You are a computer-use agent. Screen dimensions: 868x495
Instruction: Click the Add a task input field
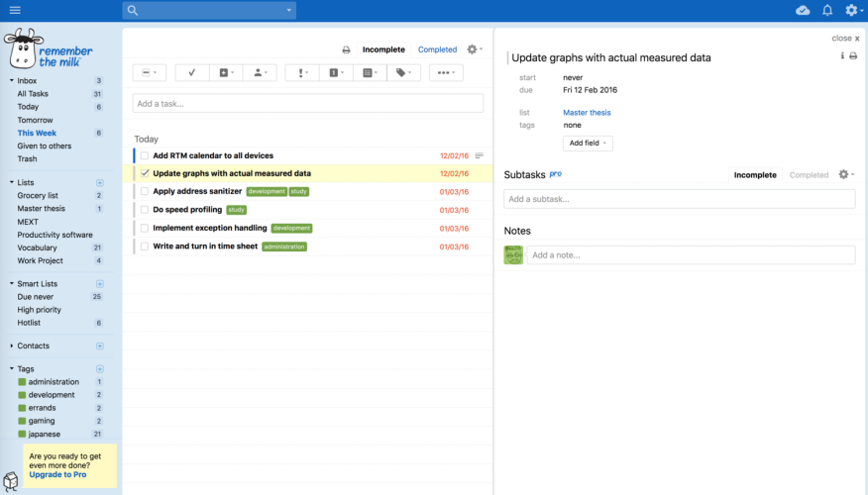coord(307,103)
